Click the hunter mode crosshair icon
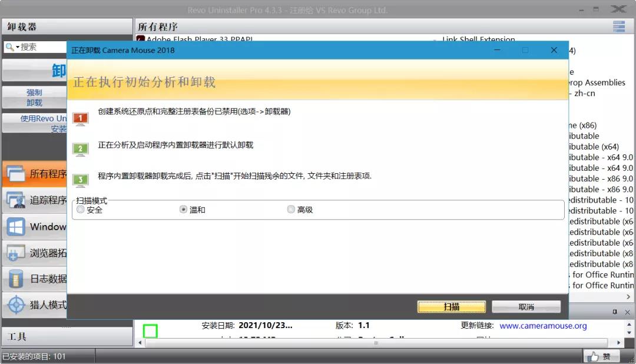Image resolution: width=636 pixels, height=364 pixels. click(16, 305)
